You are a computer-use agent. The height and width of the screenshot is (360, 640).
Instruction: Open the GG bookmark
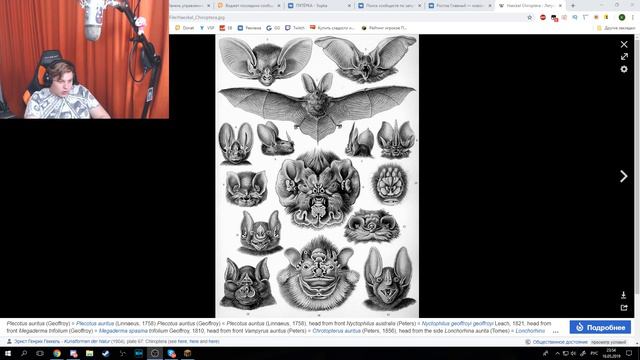coord(273,28)
